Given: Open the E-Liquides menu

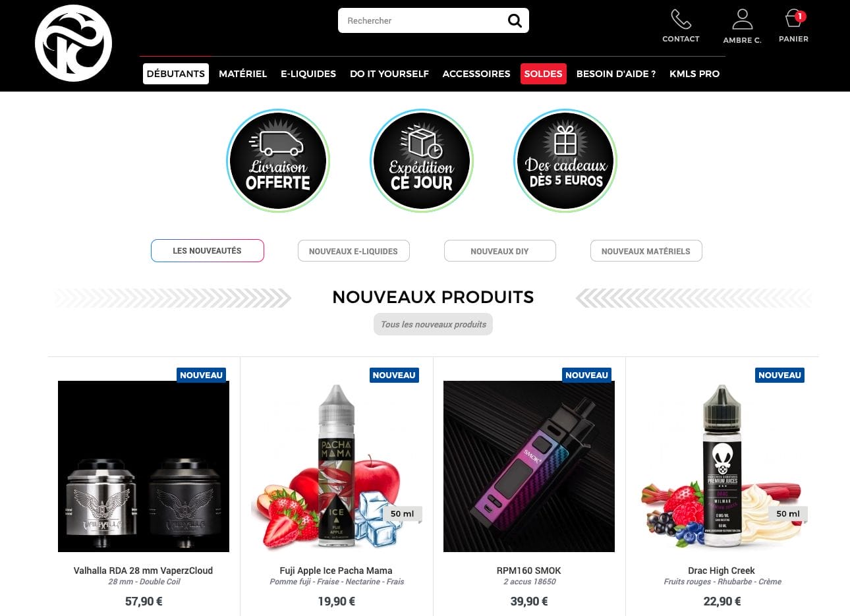Looking at the screenshot, I should pos(308,74).
